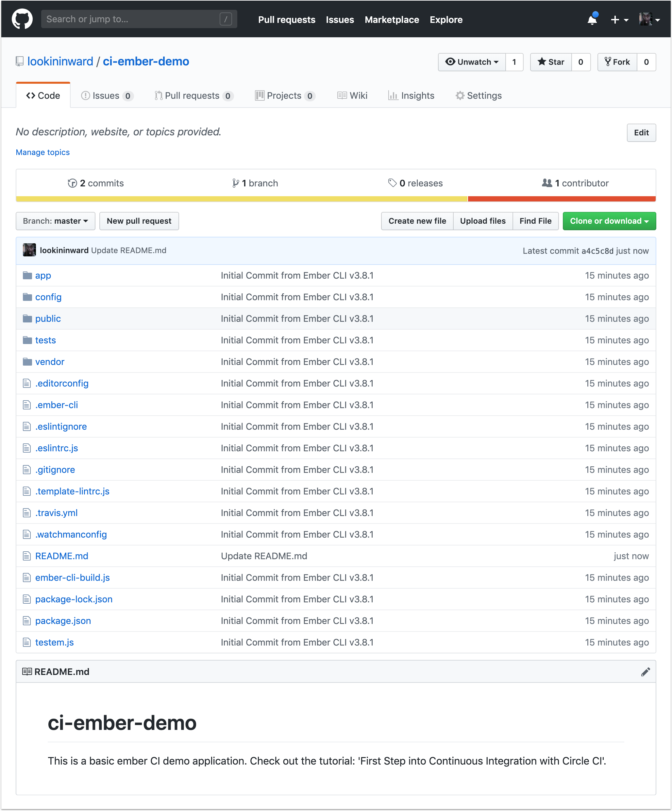Image resolution: width=672 pixels, height=811 pixels.
Task: Open the Marketplace menu item
Action: coord(391,19)
